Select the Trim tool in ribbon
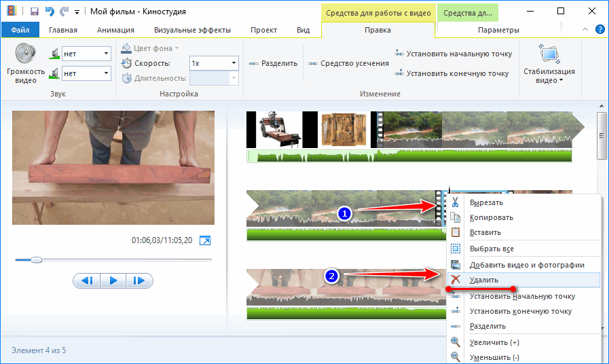Image resolution: width=609 pixels, height=364 pixels. coord(348,63)
